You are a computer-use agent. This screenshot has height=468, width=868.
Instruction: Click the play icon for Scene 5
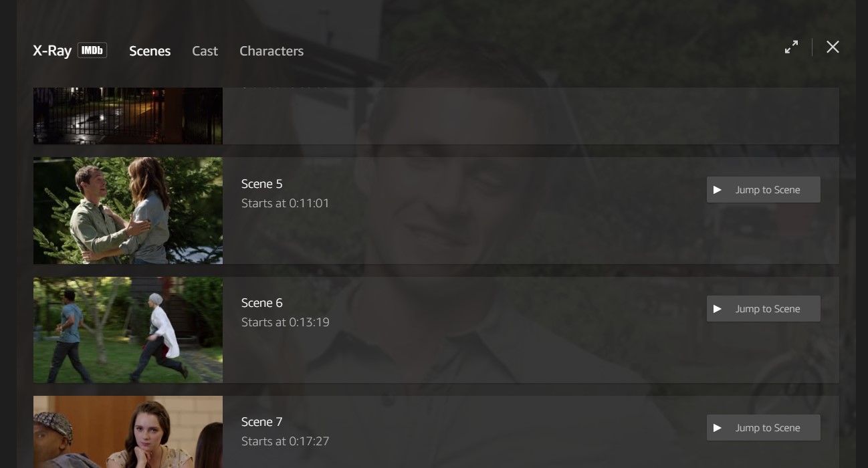(718, 190)
